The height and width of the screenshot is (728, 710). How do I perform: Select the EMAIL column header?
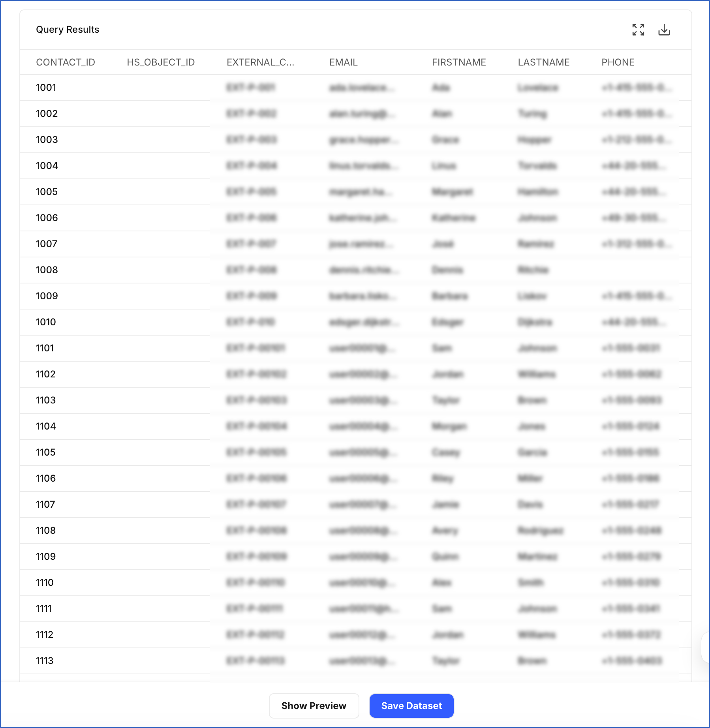pyautogui.click(x=344, y=62)
